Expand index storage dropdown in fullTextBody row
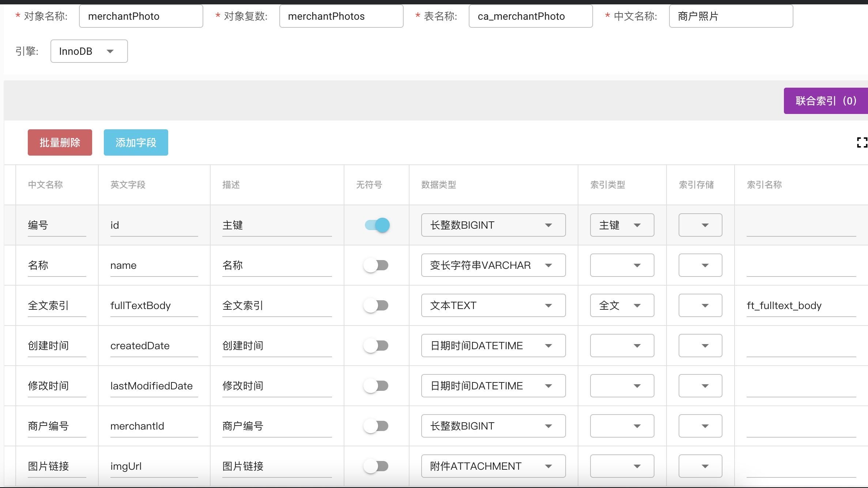Image resolution: width=868 pixels, height=488 pixels. click(x=700, y=305)
